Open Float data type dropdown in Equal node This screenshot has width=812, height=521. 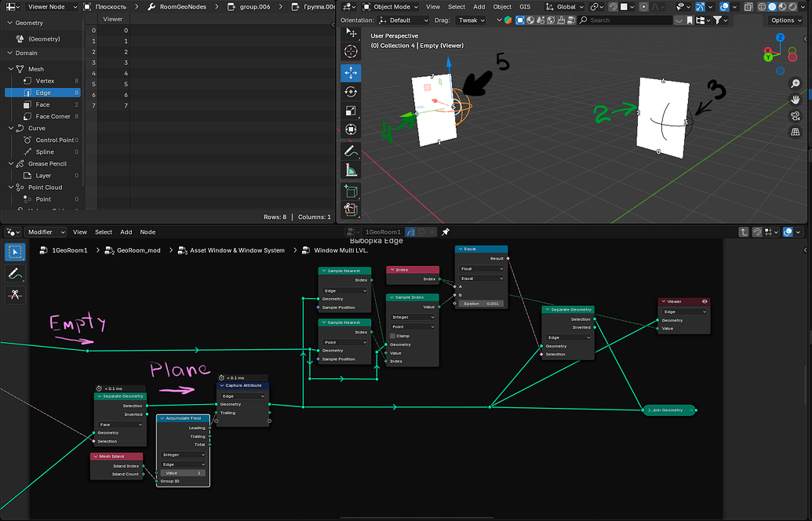481,268
